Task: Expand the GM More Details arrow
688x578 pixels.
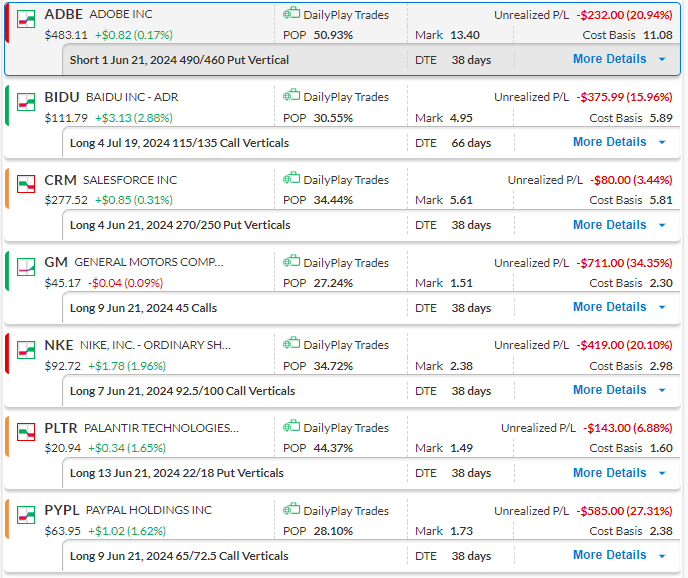Action: click(x=662, y=307)
